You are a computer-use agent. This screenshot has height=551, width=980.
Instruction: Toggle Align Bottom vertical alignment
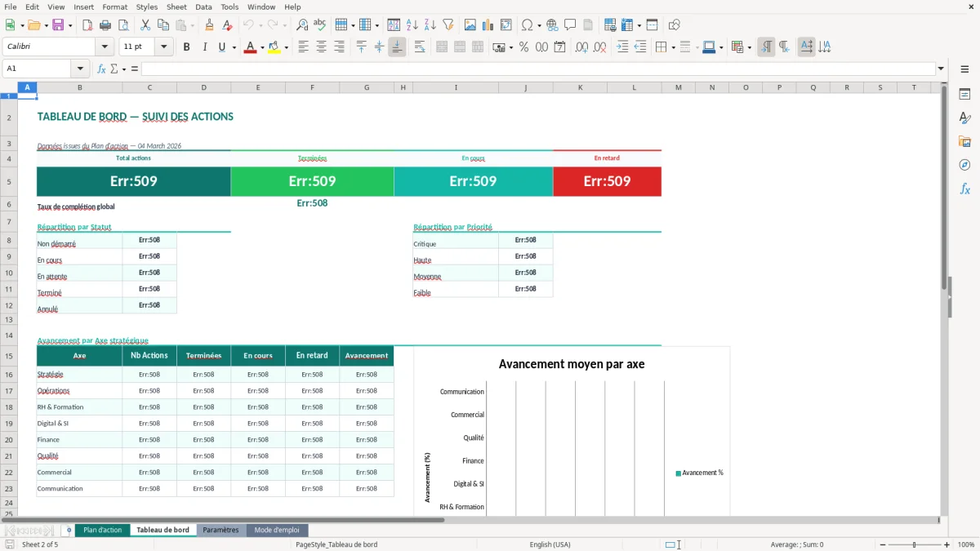397,47
